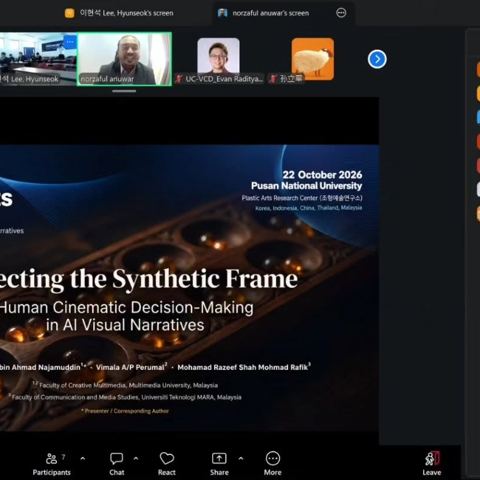This screenshot has height=480, width=480.
Task: Click the slide title 'Synthetic Frame'
Action: 205,279
